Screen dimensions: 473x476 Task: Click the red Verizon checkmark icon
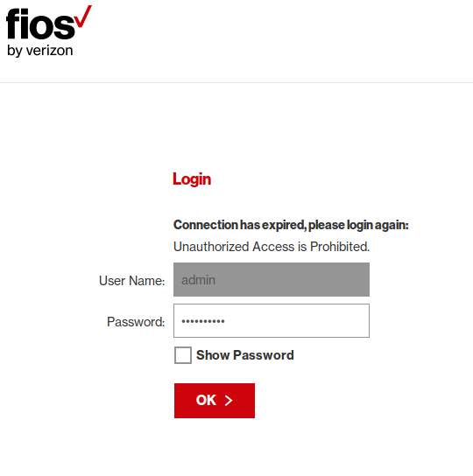pyautogui.click(x=83, y=16)
